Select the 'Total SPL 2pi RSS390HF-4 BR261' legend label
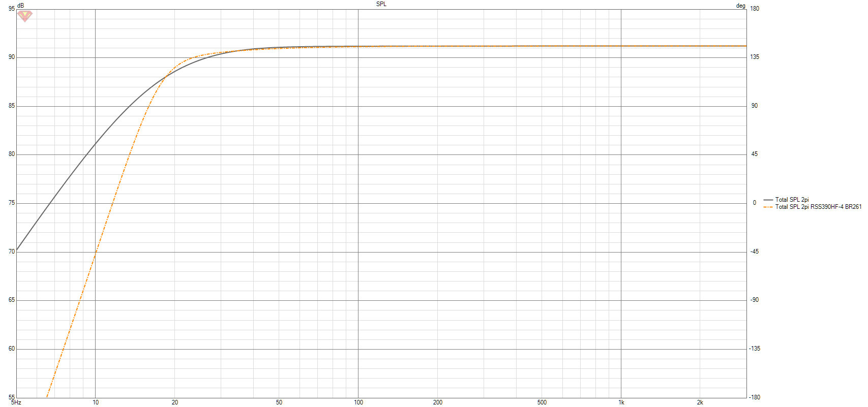This screenshot has width=868, height=407. (x=818, y=207)
